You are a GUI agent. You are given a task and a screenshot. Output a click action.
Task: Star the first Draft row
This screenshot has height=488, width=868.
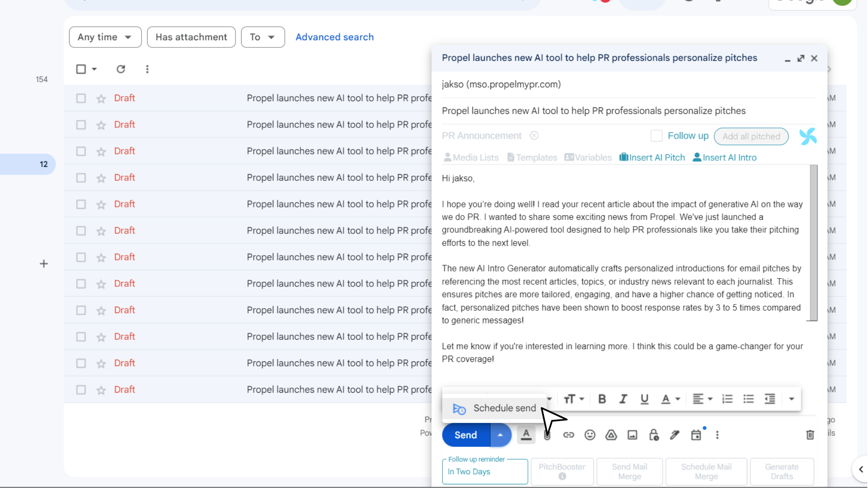coord(101,99)
